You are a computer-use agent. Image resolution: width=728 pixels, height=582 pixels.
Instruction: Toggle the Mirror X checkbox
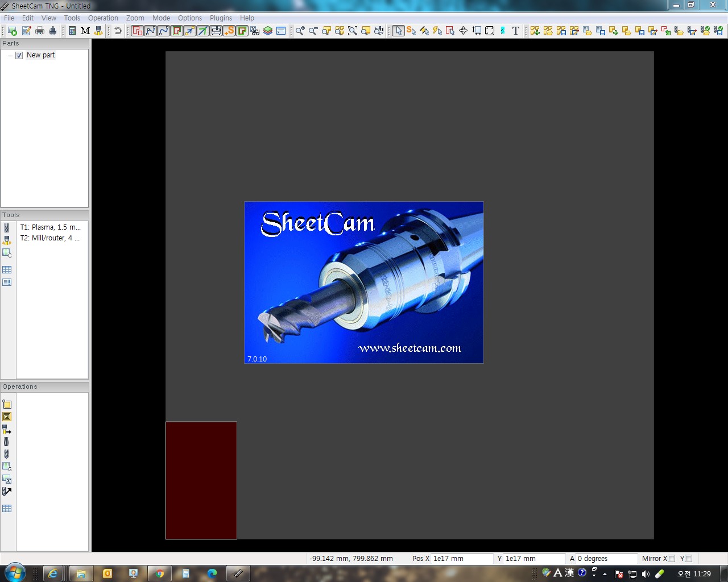[x=672, y=559]
